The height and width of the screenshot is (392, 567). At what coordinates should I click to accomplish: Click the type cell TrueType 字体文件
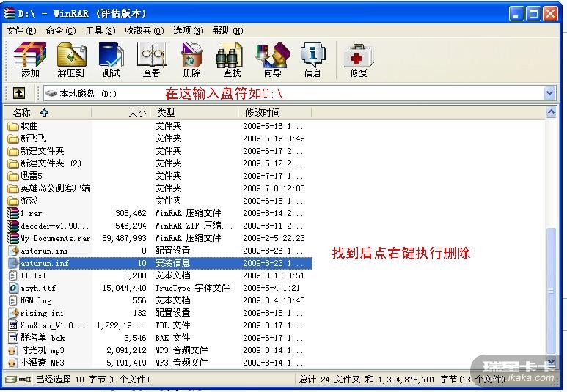tap(192, 288)
